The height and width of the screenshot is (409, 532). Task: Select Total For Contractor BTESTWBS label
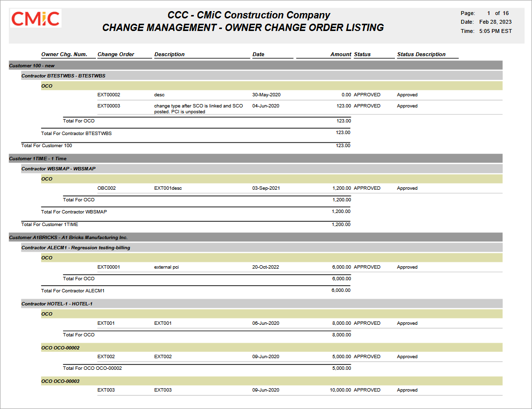point(77,133)
